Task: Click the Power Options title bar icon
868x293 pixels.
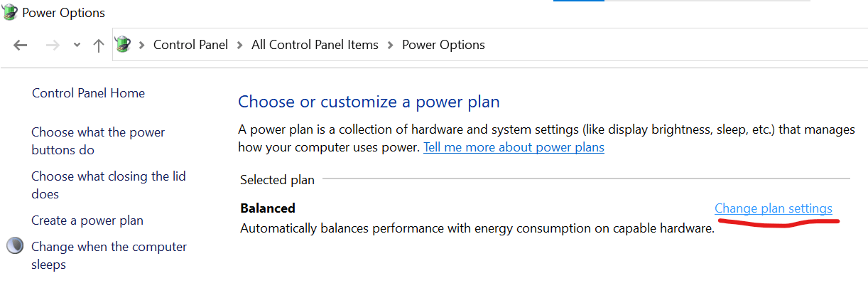Action: (x=11, y=12)
